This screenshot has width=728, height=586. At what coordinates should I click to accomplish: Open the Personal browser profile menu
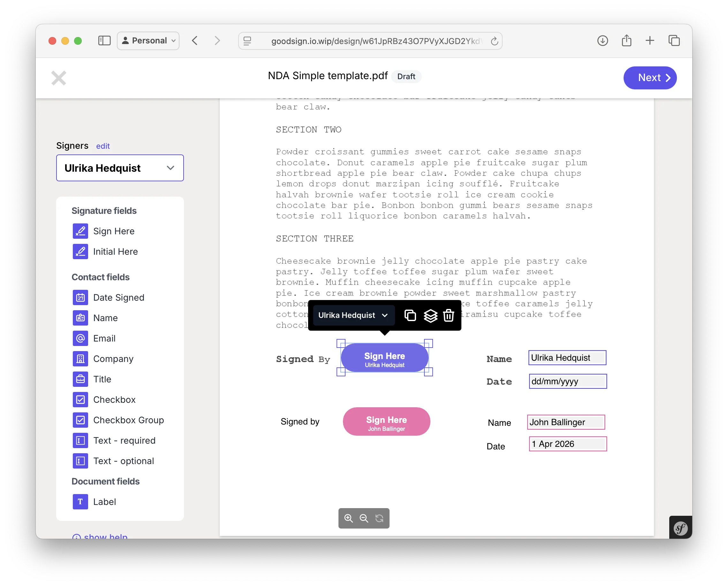(x=148, y=40)
